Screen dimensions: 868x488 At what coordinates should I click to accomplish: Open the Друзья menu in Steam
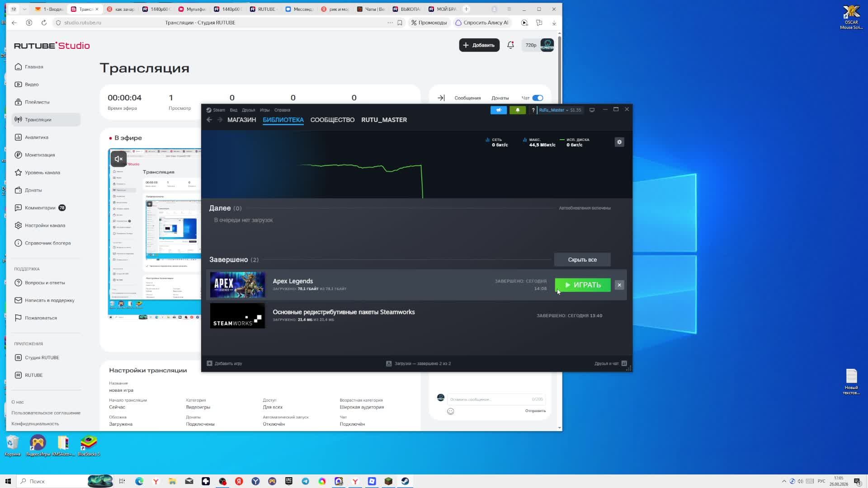[x=248, y=110]
